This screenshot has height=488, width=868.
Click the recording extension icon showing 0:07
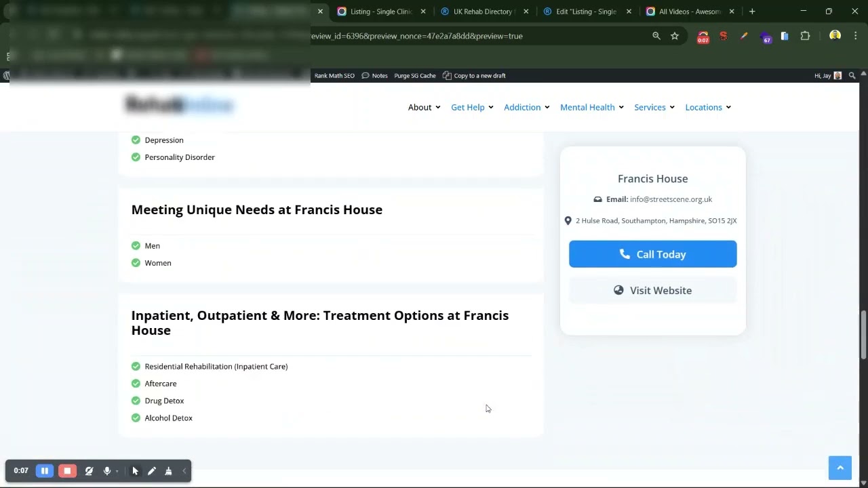(703, 37)
